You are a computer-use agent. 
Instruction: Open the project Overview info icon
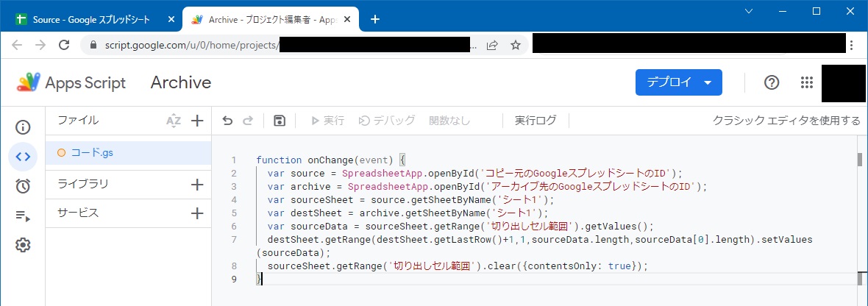pyautogui.click(x=23, y=128)
